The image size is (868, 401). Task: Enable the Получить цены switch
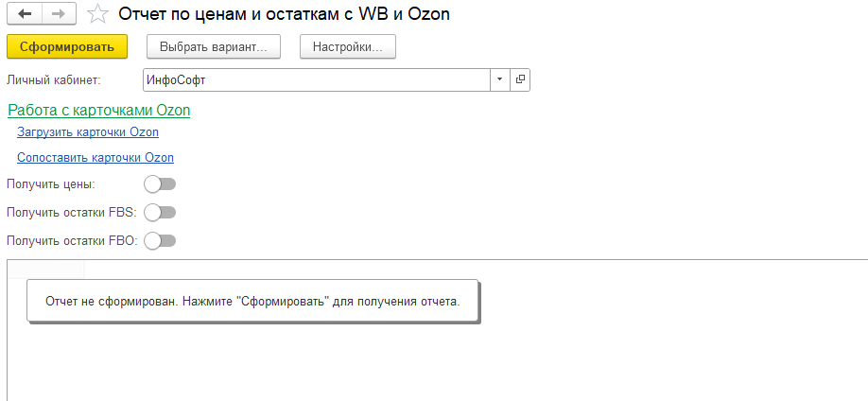(x=160, y=184)
